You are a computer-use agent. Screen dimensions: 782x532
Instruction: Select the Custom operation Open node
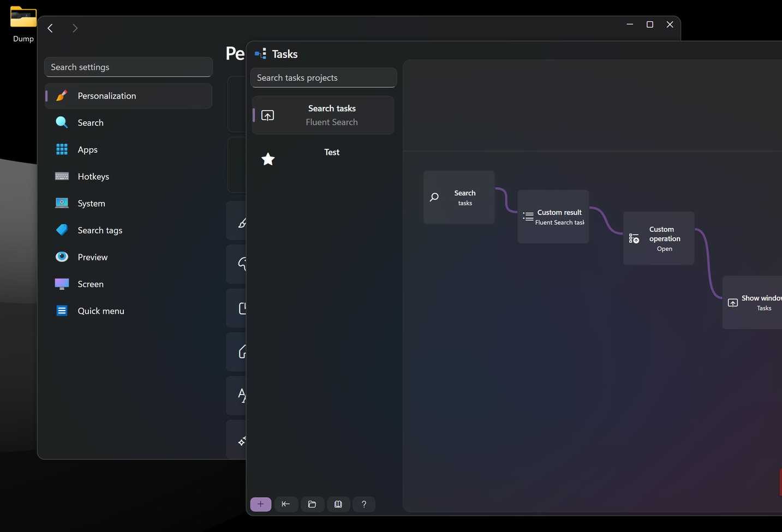click(659, 238)
